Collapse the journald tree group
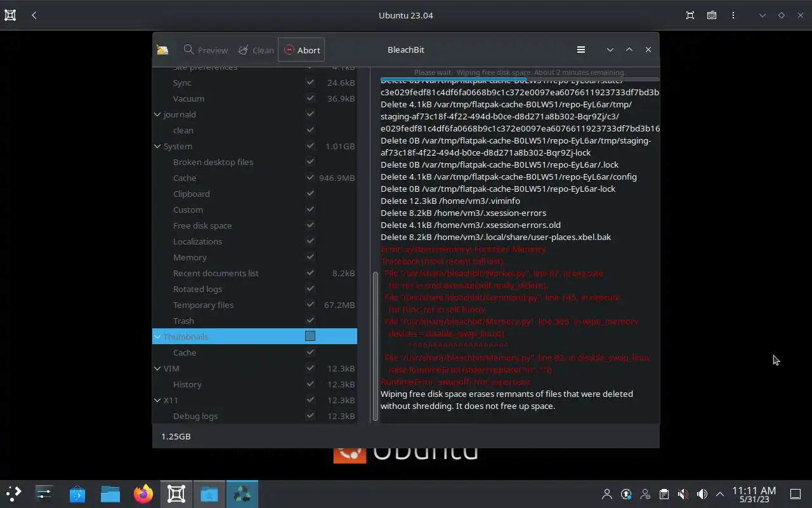The height and width of the screenshot is (508, 812). click(x=157, y=114)
